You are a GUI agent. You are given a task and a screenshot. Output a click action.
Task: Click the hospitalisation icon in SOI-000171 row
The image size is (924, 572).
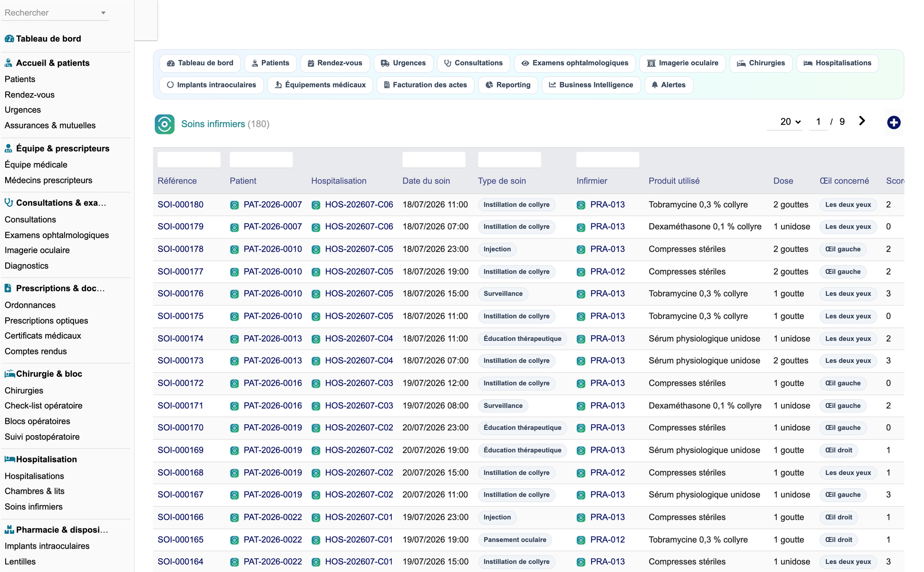coord(316,406)
